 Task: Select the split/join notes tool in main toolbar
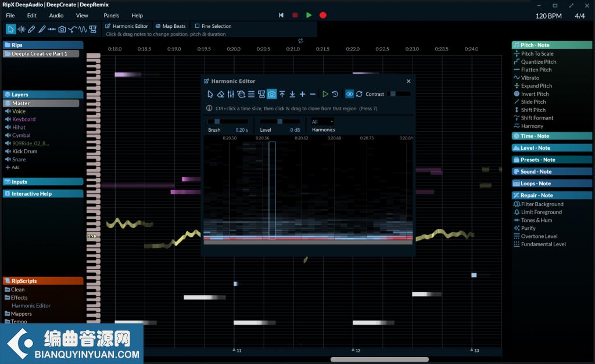click(52, 29)
